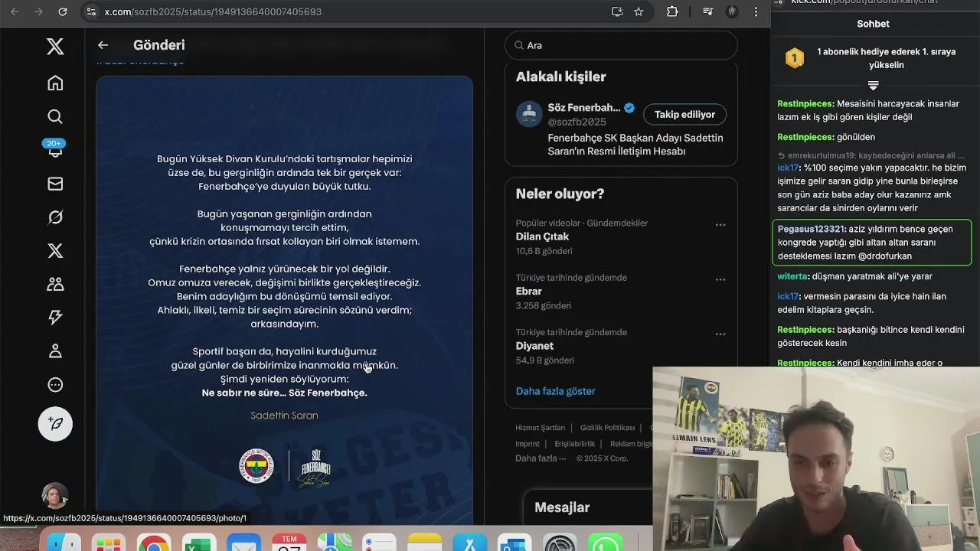
Task: Click the install app icon in address bar
Action: (617, 11)
